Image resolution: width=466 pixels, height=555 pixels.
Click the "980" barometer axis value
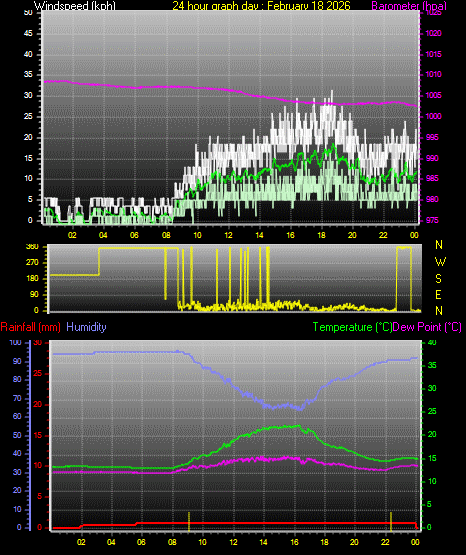point(432,199)
